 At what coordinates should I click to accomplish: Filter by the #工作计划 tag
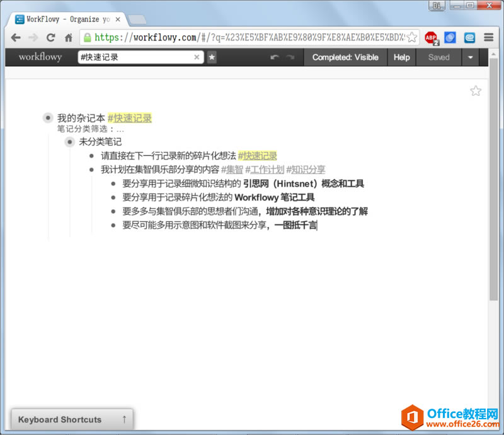coord(265,170)
